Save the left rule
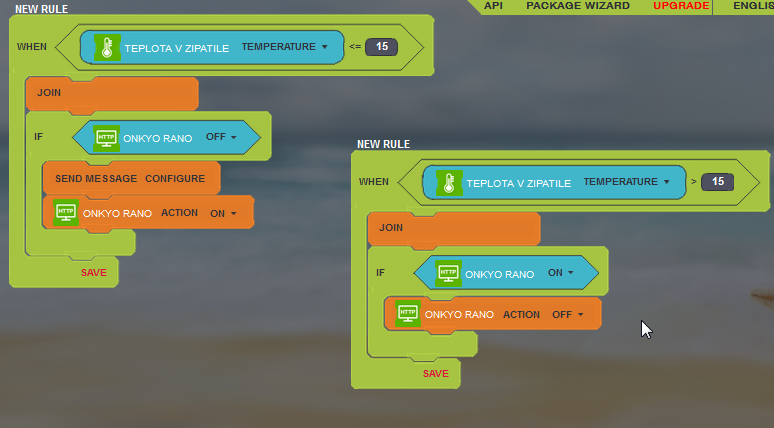Viewport: 774px width, 428px height. 94,272
